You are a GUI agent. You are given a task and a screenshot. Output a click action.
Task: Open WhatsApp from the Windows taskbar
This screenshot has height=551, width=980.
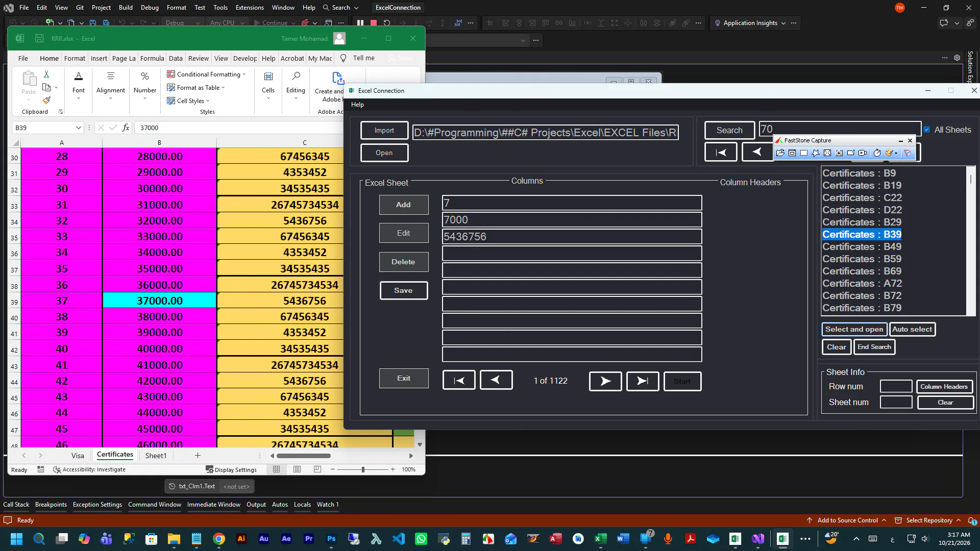pos(421,539)
